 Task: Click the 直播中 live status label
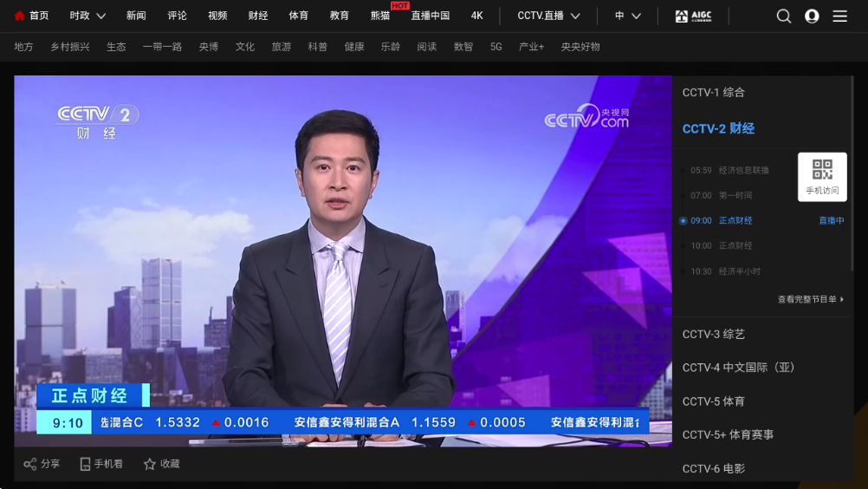[x=832, y=220]
